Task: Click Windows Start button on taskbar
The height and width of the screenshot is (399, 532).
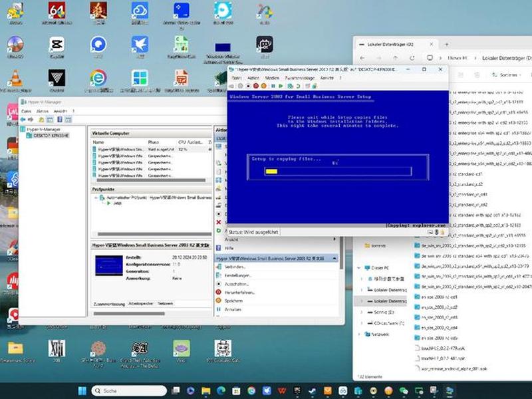Action: tap(82, 391)
